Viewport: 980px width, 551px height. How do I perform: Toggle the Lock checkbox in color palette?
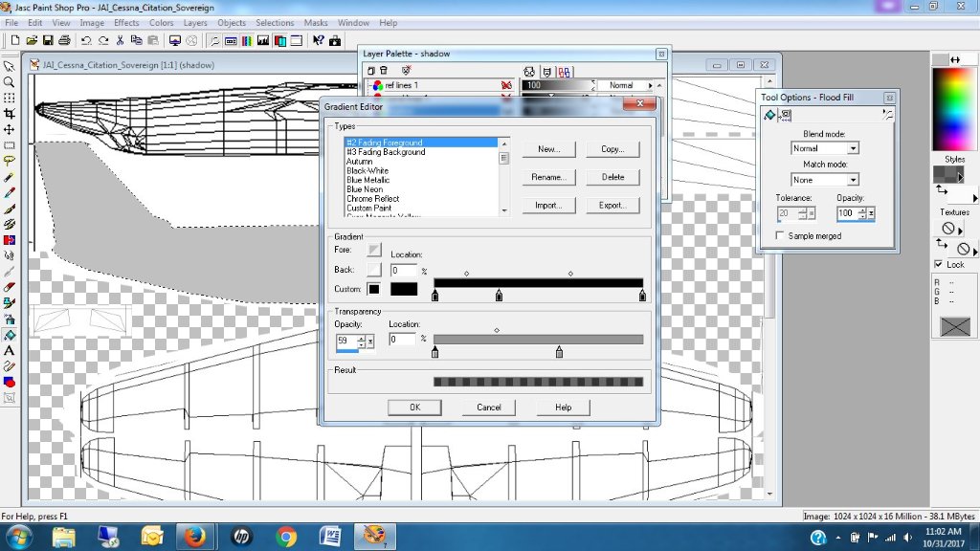tap(939, 265)
